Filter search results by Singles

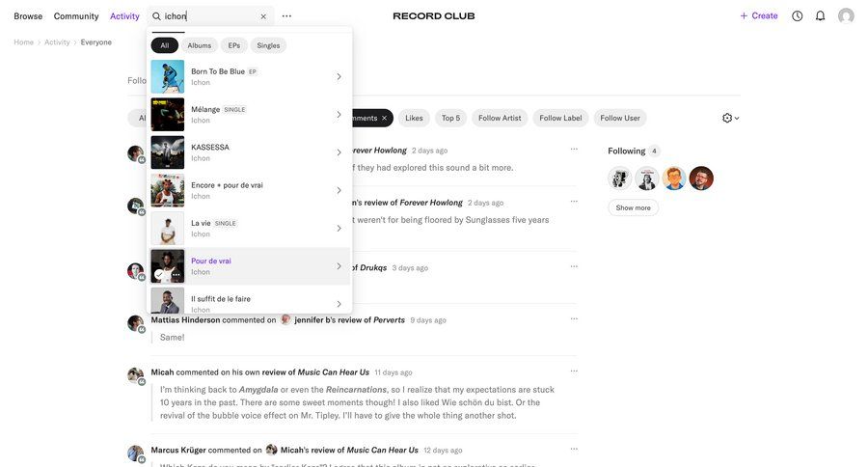click(268, 45)
